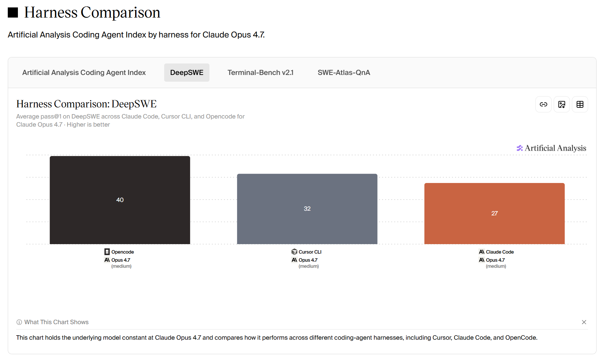Click the Artificial Analysis watermark text
Screen dimensions: 605x364
[x=556, y=148]
